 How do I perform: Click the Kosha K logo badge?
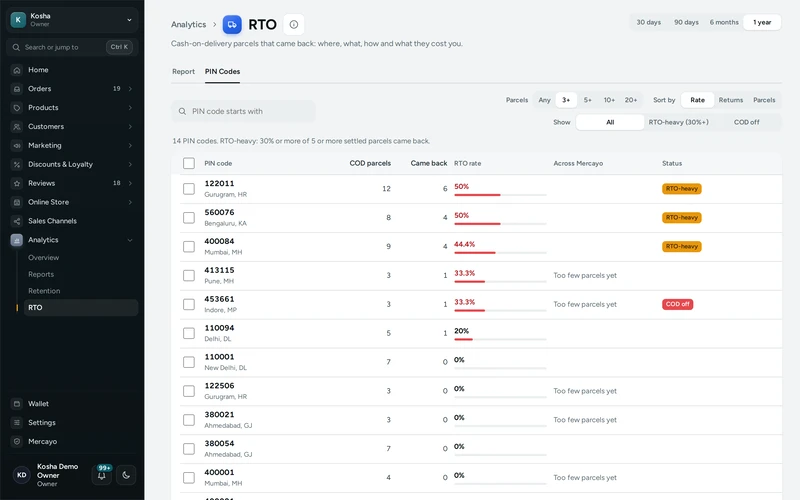click(x=18, y=20)
